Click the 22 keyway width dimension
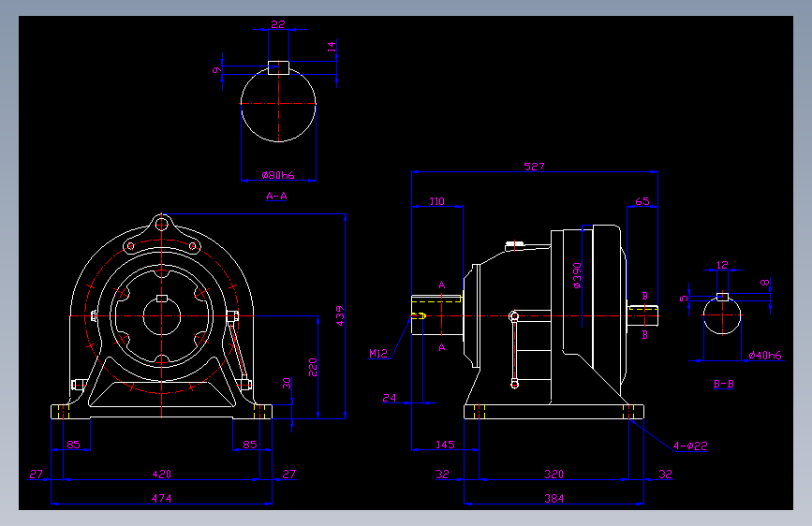Viewport: 812px width, 526px height. point(278,24)
